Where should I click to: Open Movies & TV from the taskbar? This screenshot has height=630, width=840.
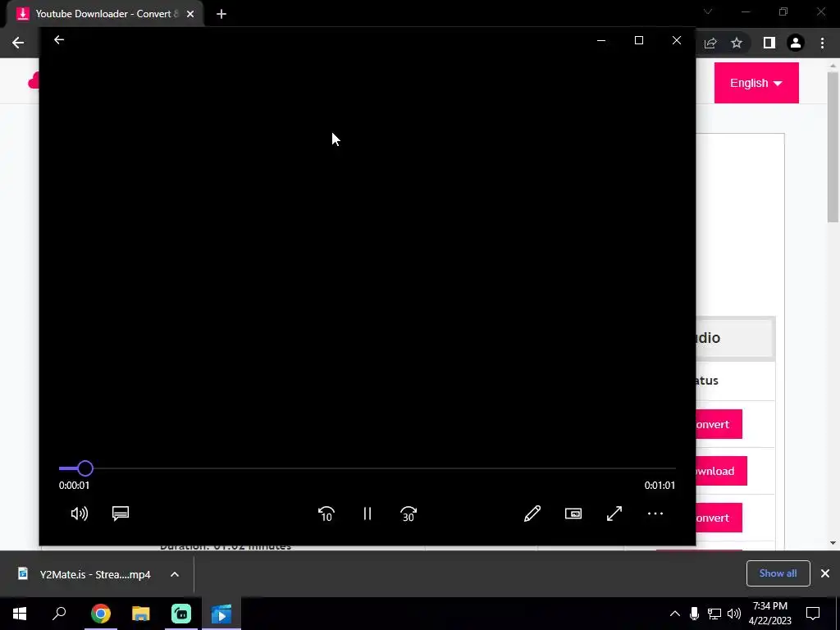tap(221, 614)
